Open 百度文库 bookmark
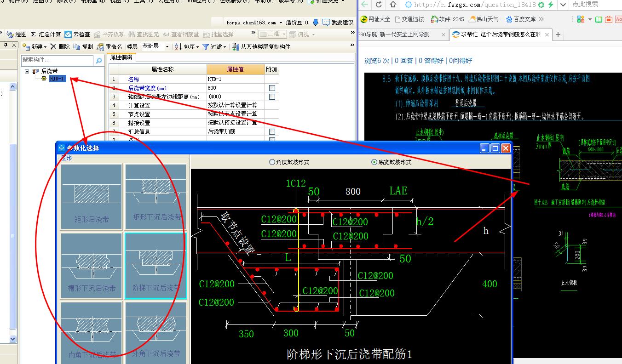622x364 pixels. pyautogui.click(x=521, y=19)
